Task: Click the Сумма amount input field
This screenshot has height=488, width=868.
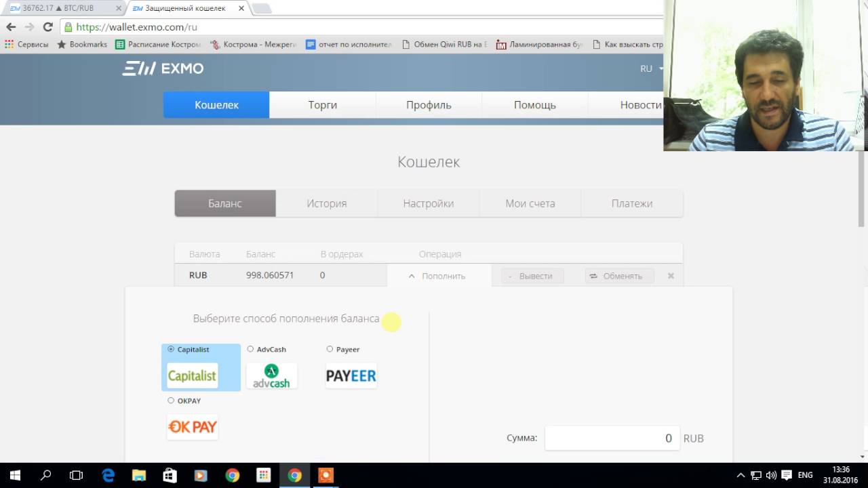Action: click(x=612, y=439)
